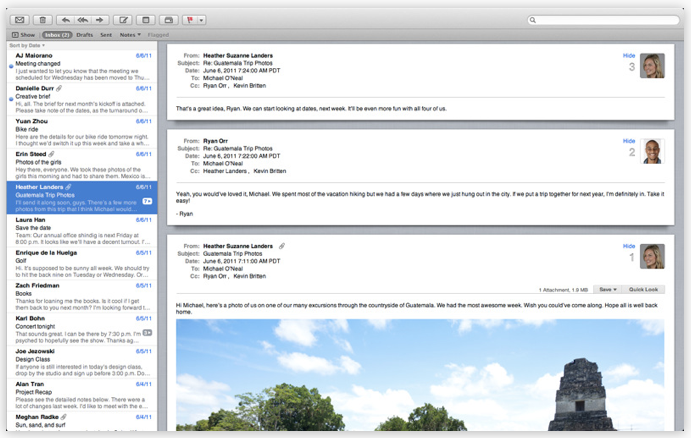
Task: Expand the Heather Landers thread count badge
Action: 147,201
